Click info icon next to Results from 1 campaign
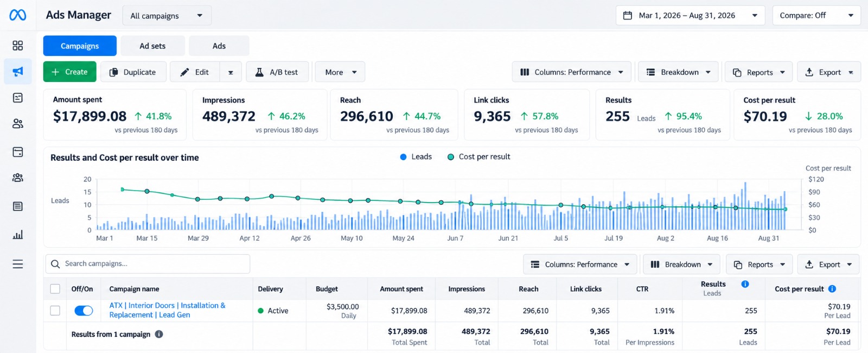This screenshot has height=353, width=868. (159, 334)
